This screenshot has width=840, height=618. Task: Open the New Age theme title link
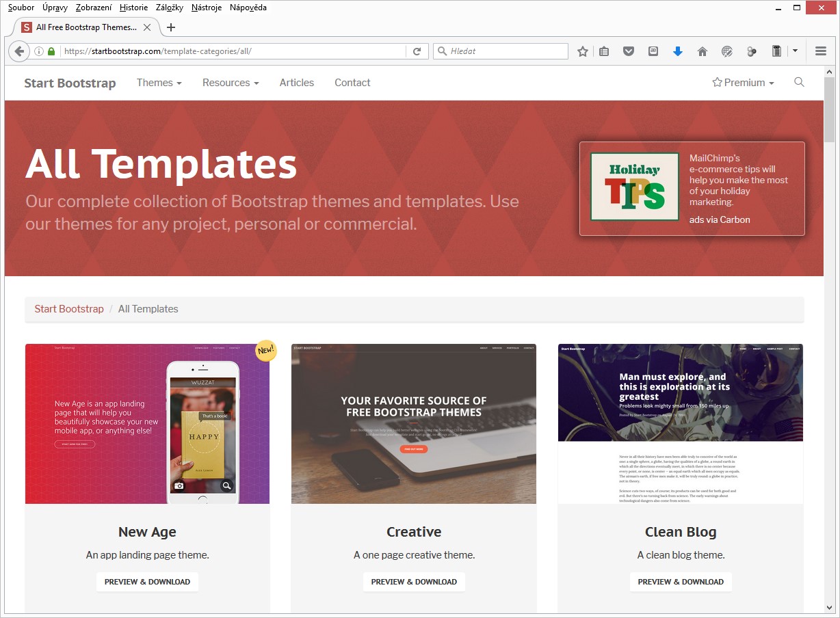pyautogui.click(x=147, y=532)
